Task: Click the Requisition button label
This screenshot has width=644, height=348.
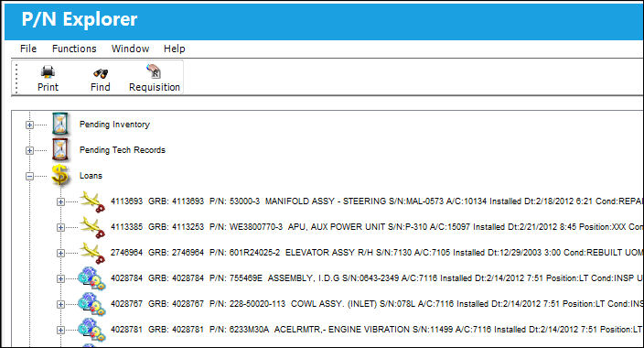Action: (x=155, y=87)
